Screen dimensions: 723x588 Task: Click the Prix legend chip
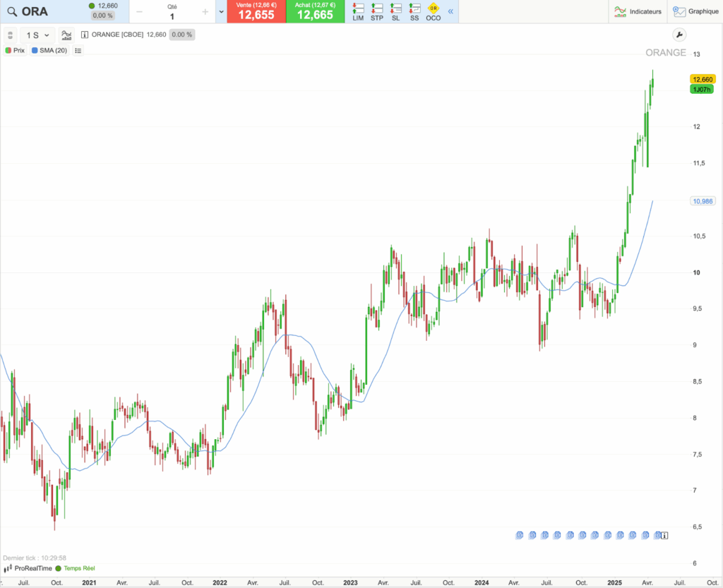tap(16, 50)
